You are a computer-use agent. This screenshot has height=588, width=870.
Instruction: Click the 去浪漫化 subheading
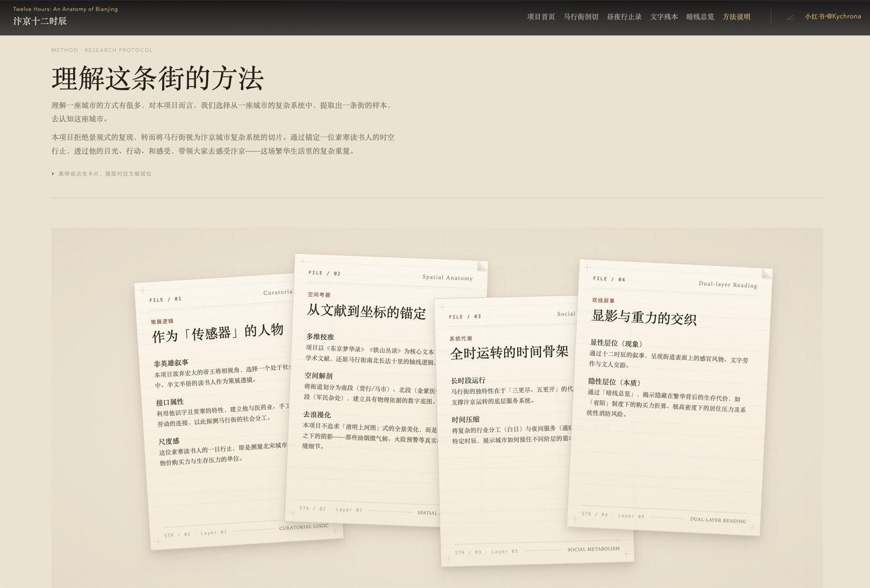(x=317, y=414)
